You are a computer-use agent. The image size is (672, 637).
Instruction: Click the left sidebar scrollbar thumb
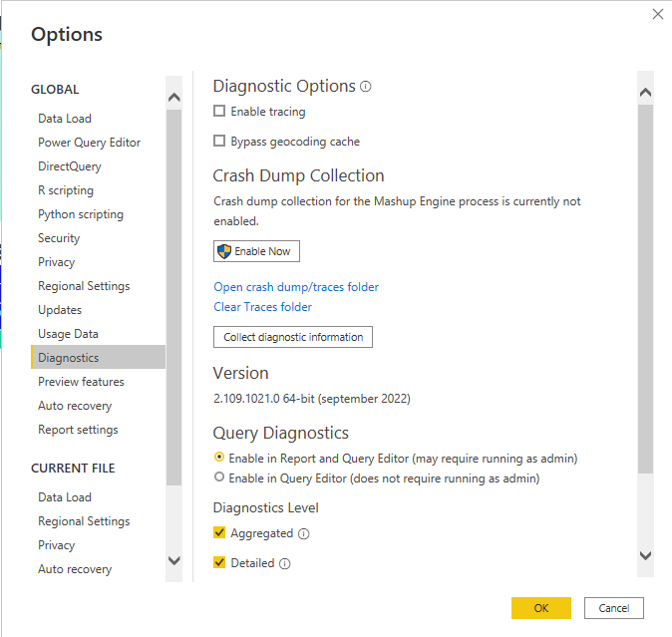(x=174, y=297)
